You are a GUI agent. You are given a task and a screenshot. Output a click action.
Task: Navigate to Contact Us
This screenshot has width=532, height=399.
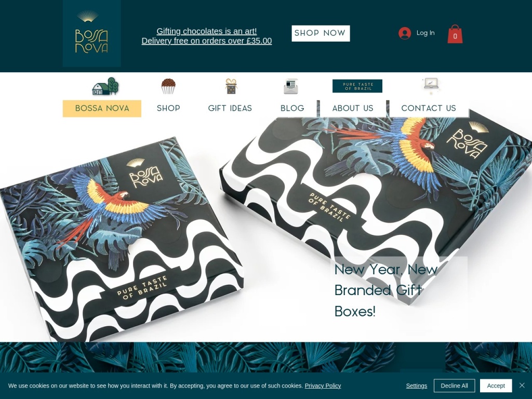429,108
